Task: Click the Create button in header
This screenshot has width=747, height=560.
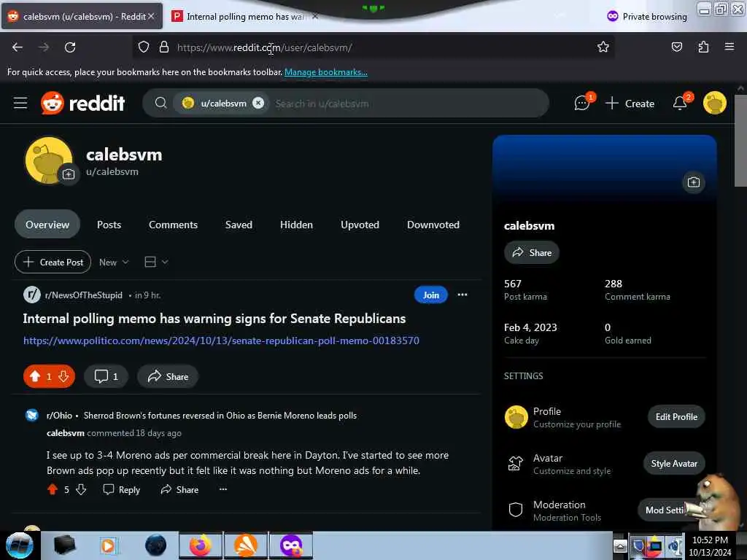Action: coord(630,103)
